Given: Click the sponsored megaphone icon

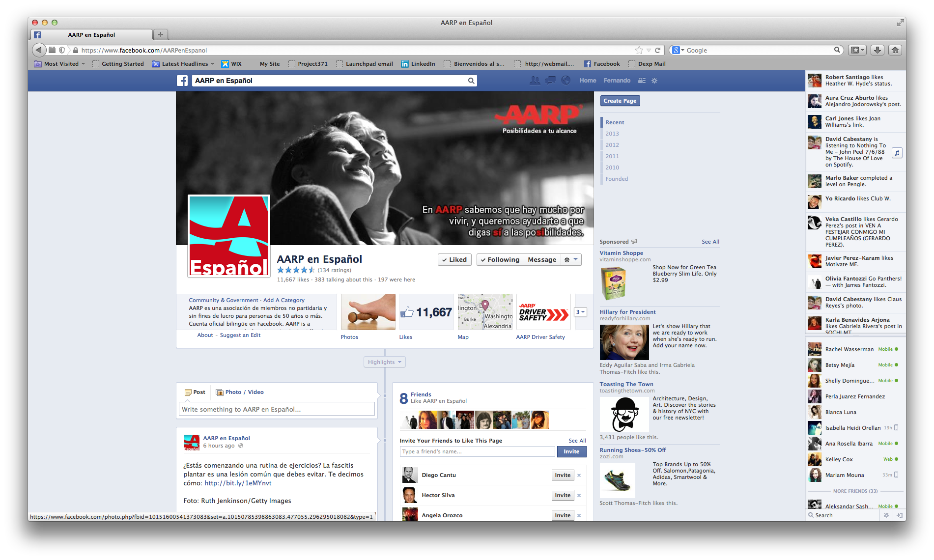Looking at the screenshot, I should [x=634, y=242].
